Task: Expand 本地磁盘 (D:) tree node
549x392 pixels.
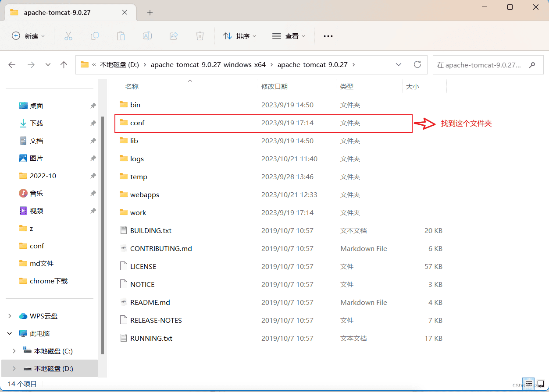Action: coord(14,368)
